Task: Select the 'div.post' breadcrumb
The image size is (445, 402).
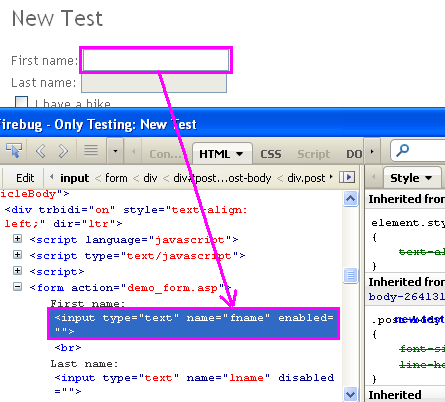Action: (x=306, y=178)
